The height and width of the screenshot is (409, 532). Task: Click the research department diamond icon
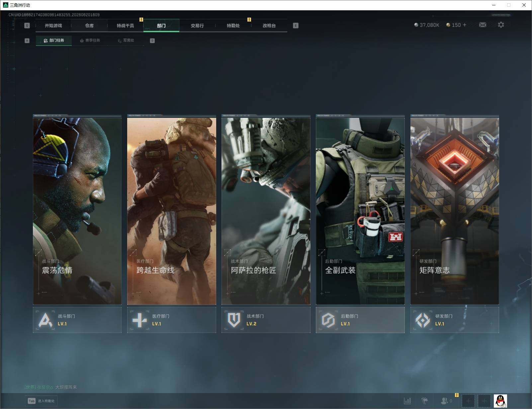click(x=423, y=320)
